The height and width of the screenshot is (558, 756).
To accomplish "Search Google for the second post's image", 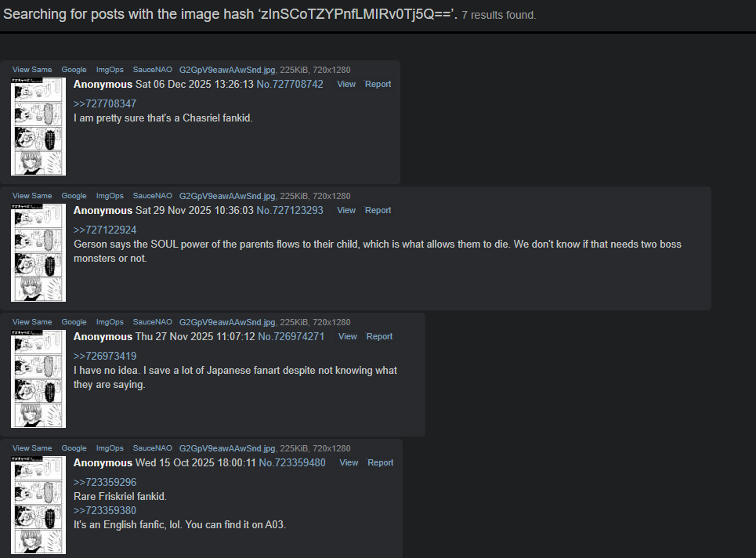I will tap(74, 196).
